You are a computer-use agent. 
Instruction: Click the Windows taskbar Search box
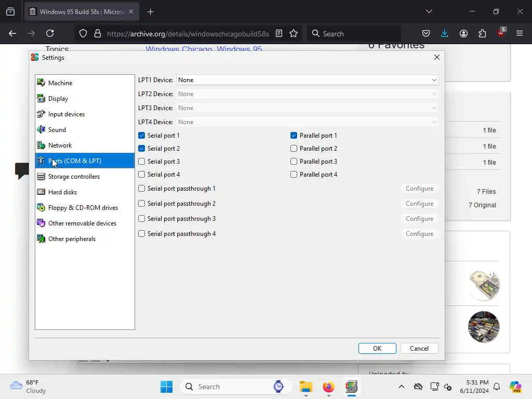click(x=236, y=387)
